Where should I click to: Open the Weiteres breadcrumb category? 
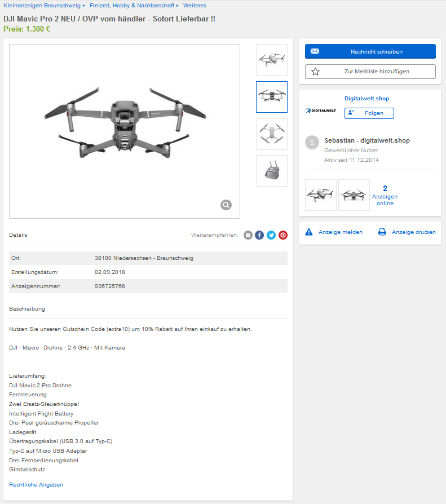(195, 6)
